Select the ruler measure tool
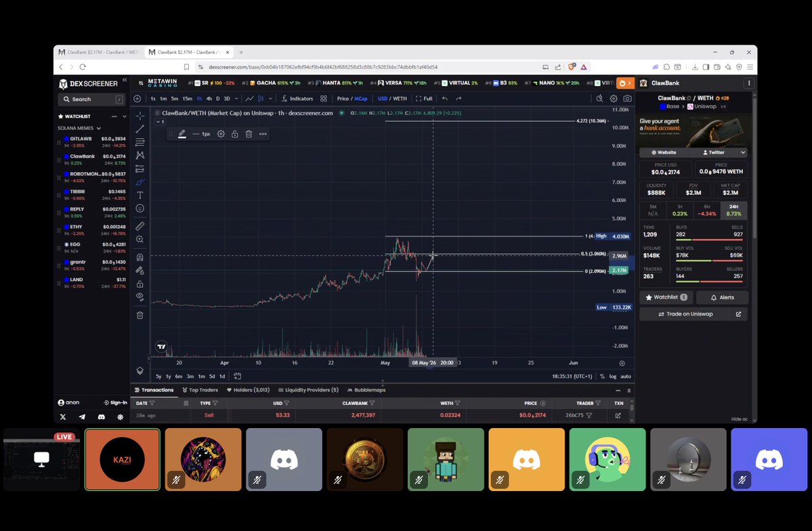This screenshot has height=531, width=812. (140, 226)
